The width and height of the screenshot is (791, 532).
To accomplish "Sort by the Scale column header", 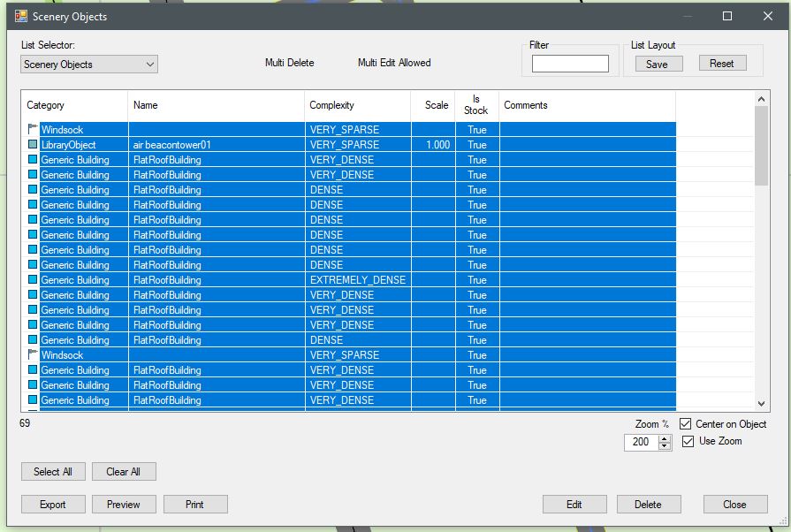I will coord(433,105).
